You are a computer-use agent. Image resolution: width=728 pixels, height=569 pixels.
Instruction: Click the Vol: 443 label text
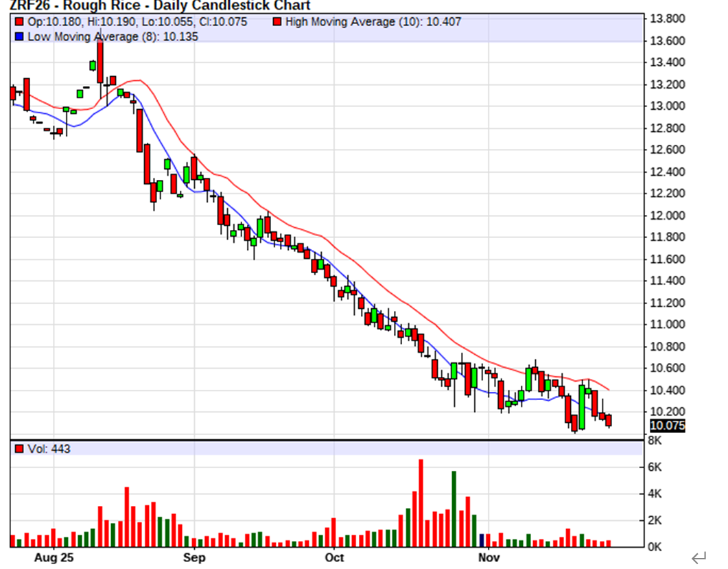point(49,449)
